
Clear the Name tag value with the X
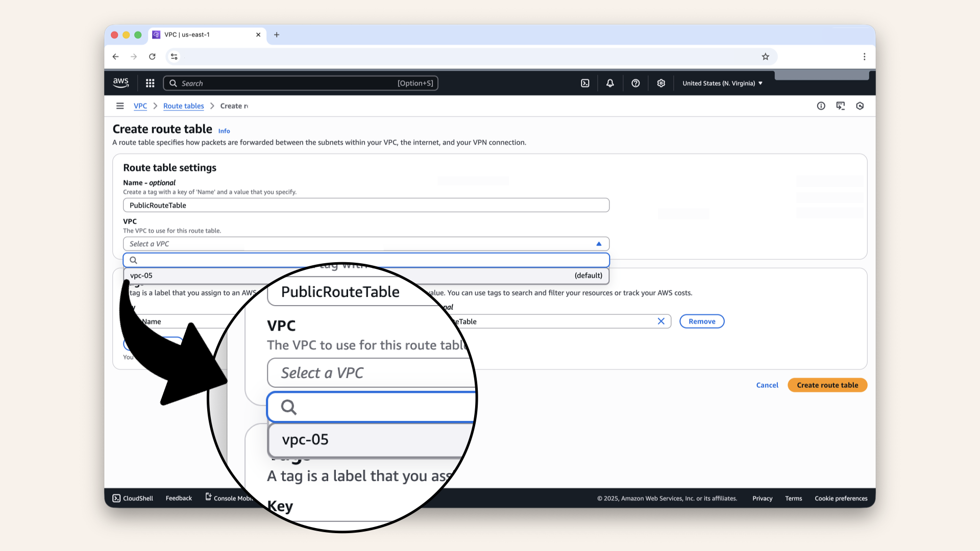(x=661, y=321)
